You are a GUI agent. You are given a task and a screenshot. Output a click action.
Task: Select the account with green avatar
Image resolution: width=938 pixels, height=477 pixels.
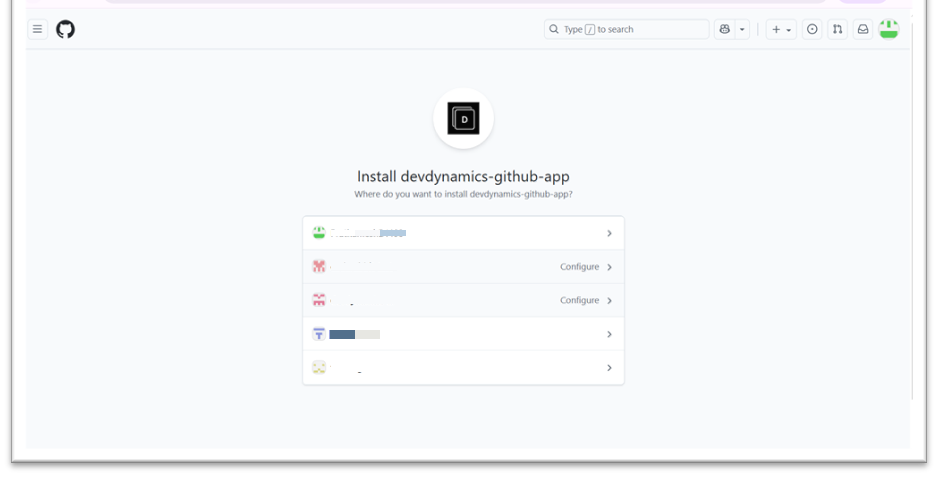tap(464, 233)
